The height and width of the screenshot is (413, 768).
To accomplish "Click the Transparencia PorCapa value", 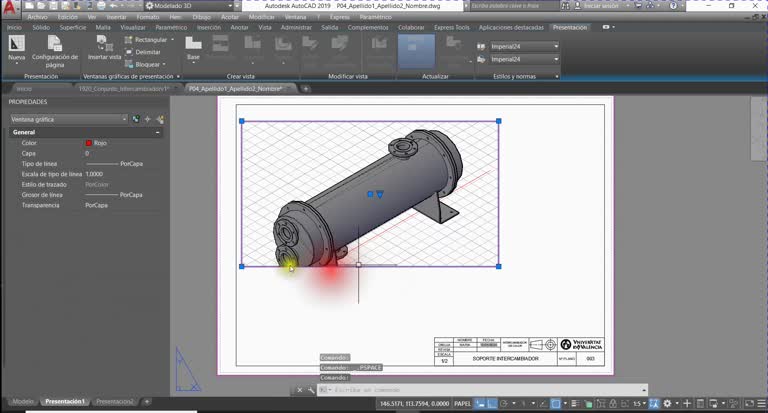I will (96, 205).
